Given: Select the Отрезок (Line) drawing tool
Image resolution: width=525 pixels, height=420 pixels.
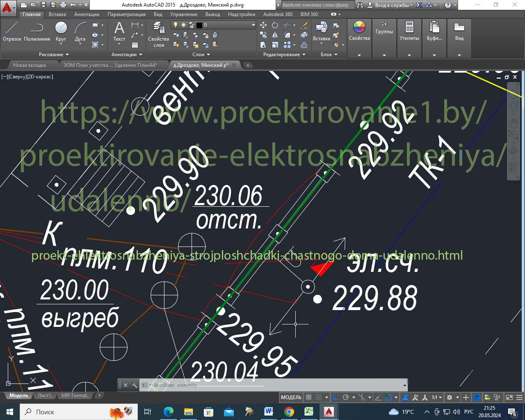Looking at the screenshot, I should coord(12,31).
